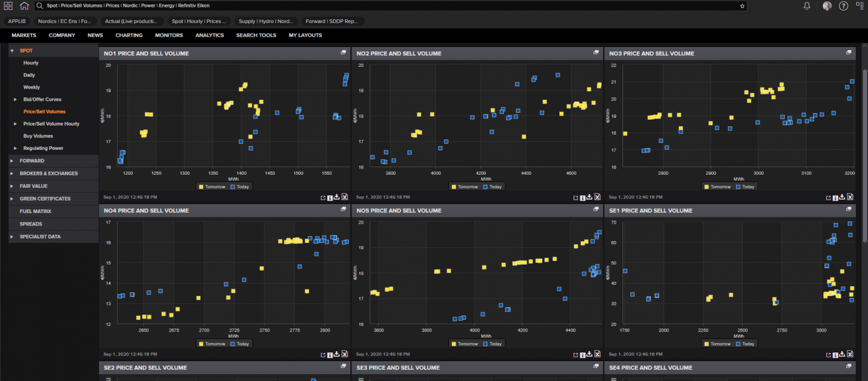Image resolution: width=868 pixels, height=381 pixels.
Task: Maximize the NO4 Price and Sell Volume panel
Action: 343,210
